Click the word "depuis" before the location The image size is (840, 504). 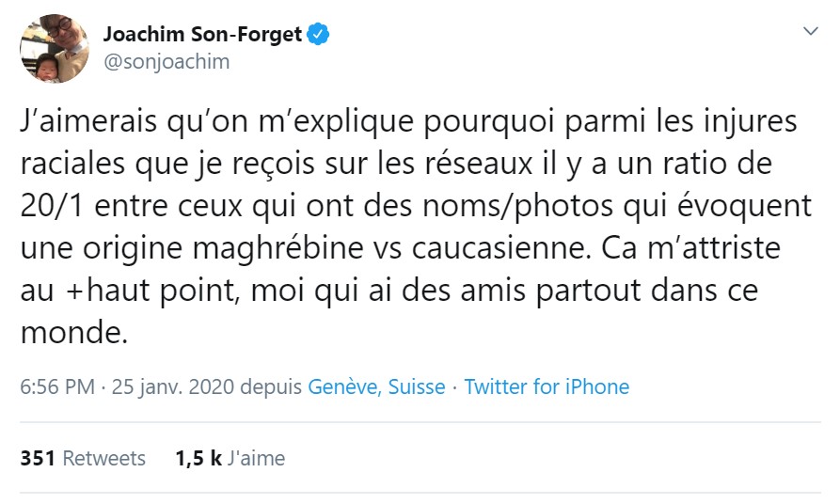click(x=272, y=386)
